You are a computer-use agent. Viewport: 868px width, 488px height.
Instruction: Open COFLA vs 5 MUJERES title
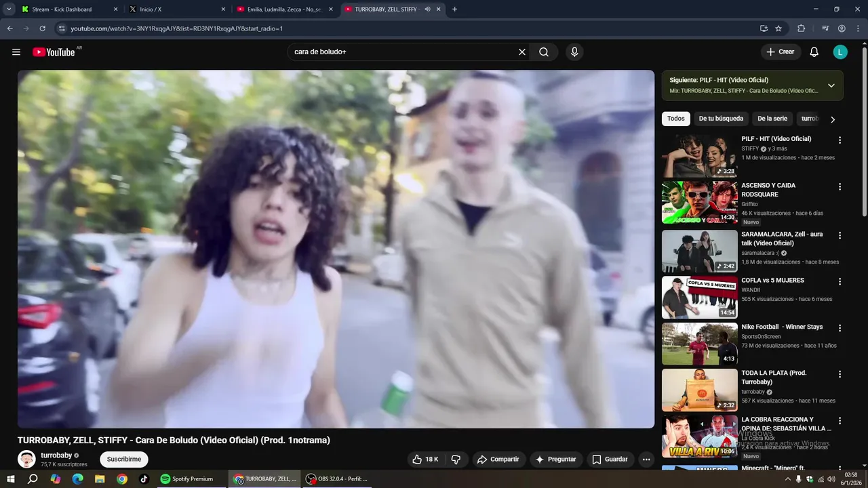tap(773, 281)
